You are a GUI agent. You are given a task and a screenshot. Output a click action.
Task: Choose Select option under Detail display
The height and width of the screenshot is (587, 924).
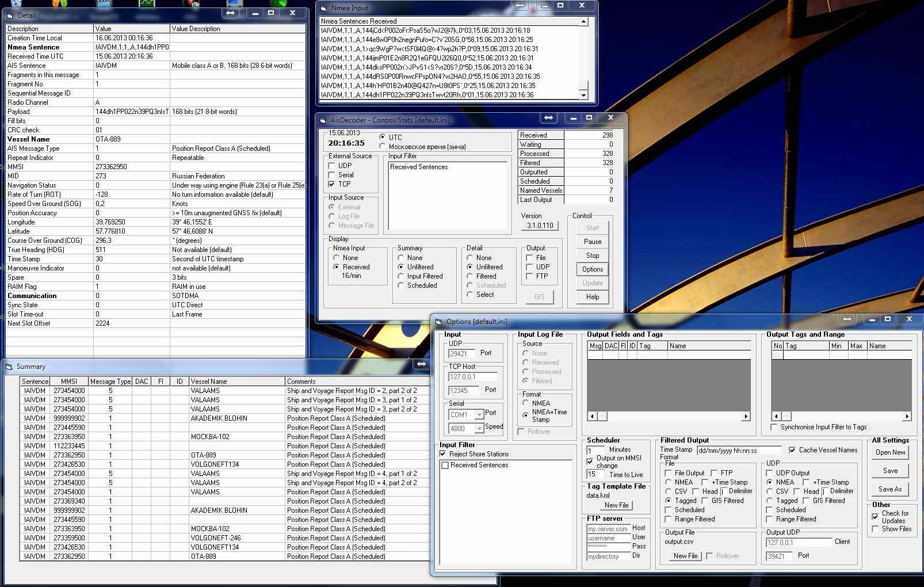470,295
